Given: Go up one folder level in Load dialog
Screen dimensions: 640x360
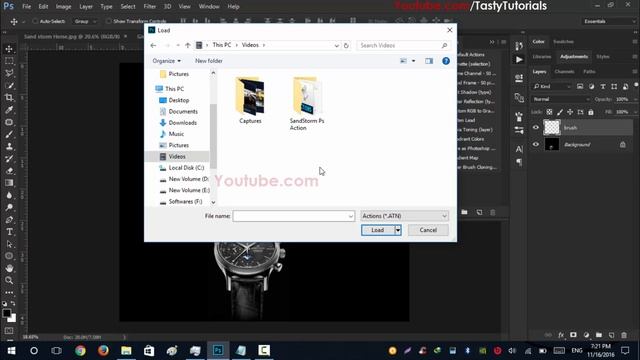Looking at the screenshot, I should (187, 45).
